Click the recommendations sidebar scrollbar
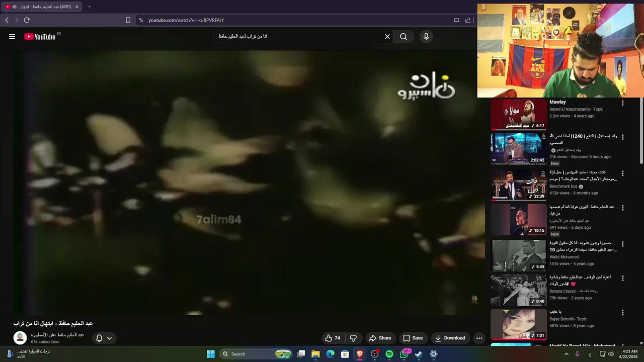The height and width of the screenshot is (362, 644). 641,131
